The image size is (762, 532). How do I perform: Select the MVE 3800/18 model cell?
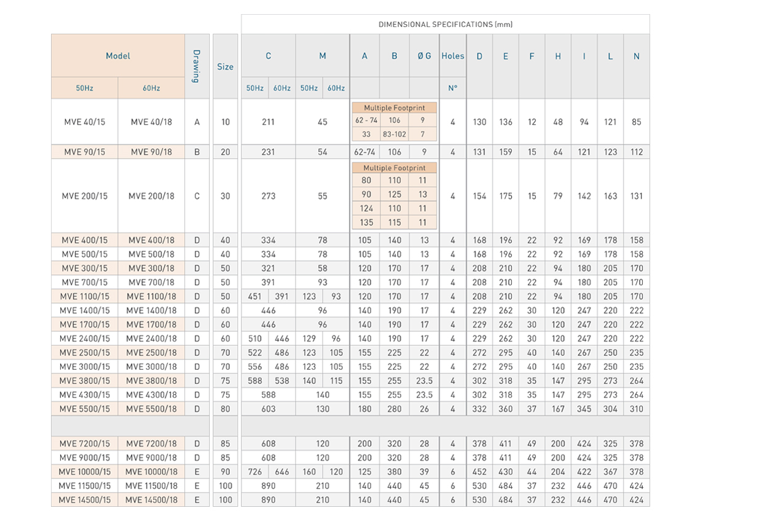151,380
